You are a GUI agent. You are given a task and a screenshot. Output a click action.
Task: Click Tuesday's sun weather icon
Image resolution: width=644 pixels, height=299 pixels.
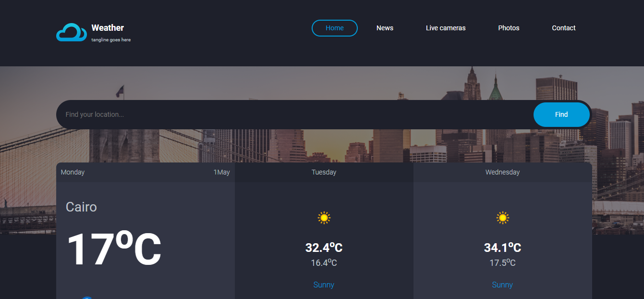(324, 218)
